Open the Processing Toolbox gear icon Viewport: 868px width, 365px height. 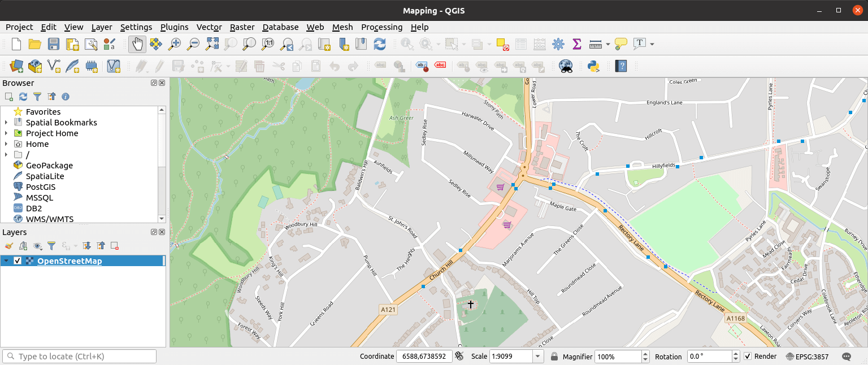[x=558, y=44]
